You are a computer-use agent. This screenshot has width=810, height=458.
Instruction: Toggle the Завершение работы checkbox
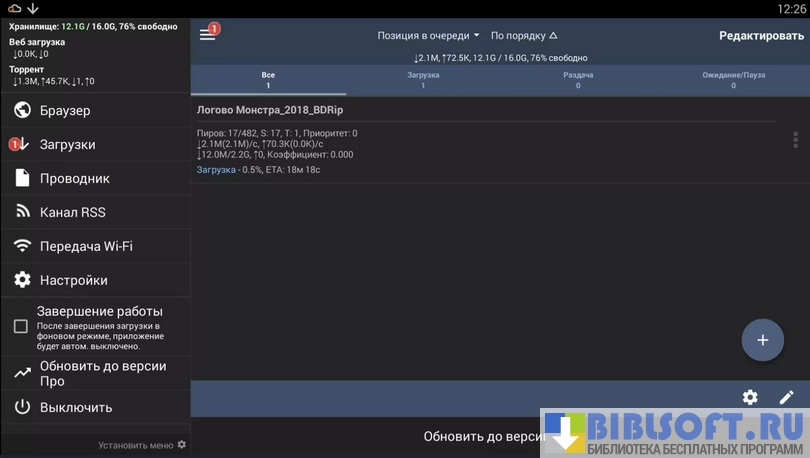coord(20,326)
